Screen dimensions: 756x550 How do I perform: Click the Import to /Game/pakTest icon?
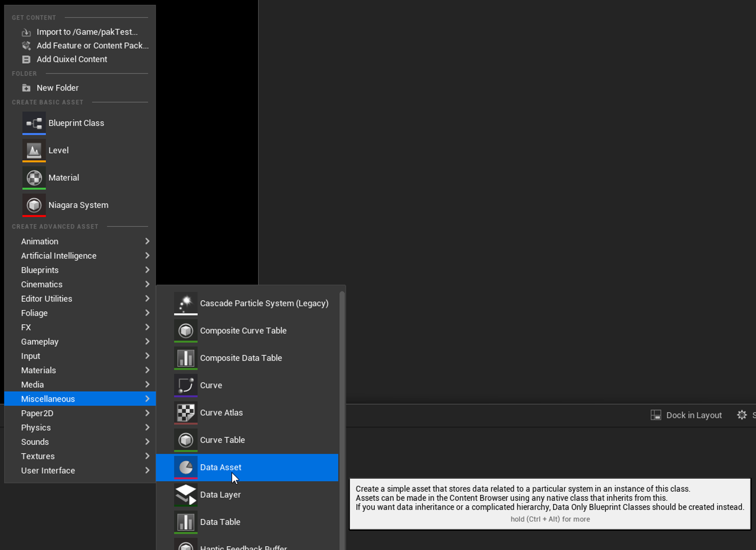pos(26,32)
